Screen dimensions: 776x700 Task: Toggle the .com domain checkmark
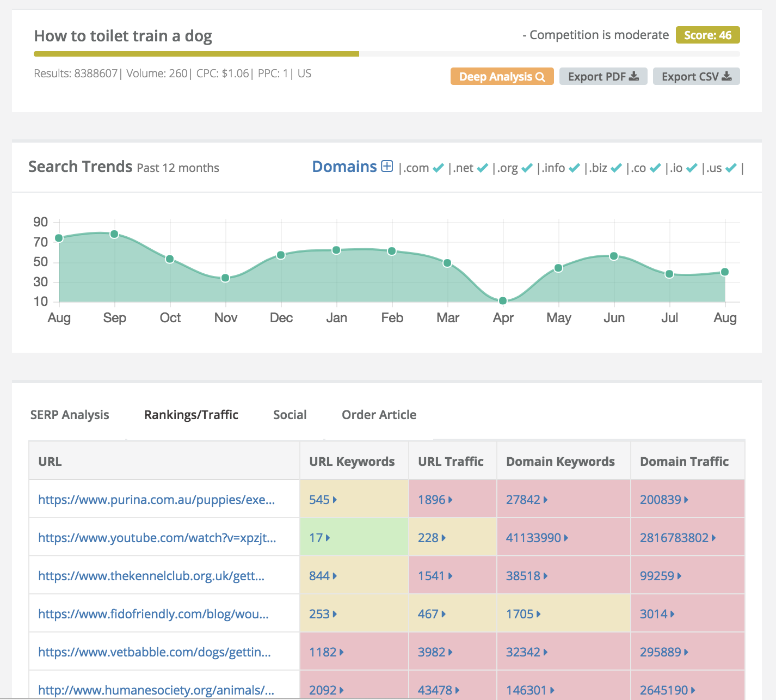438,168
